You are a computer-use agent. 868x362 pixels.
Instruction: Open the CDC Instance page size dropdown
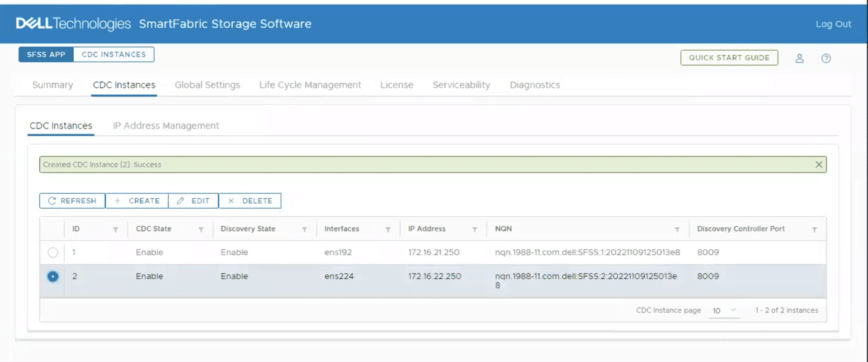724,310
